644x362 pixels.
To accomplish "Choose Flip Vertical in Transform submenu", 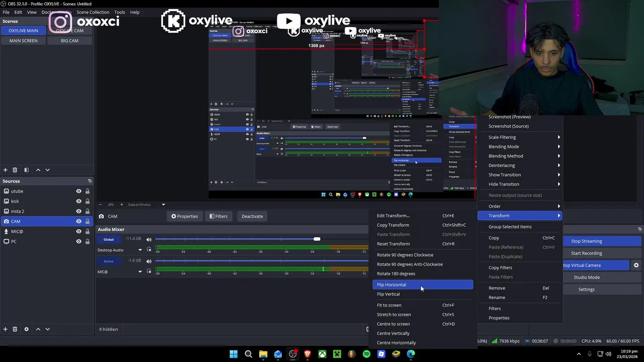I will pos(423,294).
